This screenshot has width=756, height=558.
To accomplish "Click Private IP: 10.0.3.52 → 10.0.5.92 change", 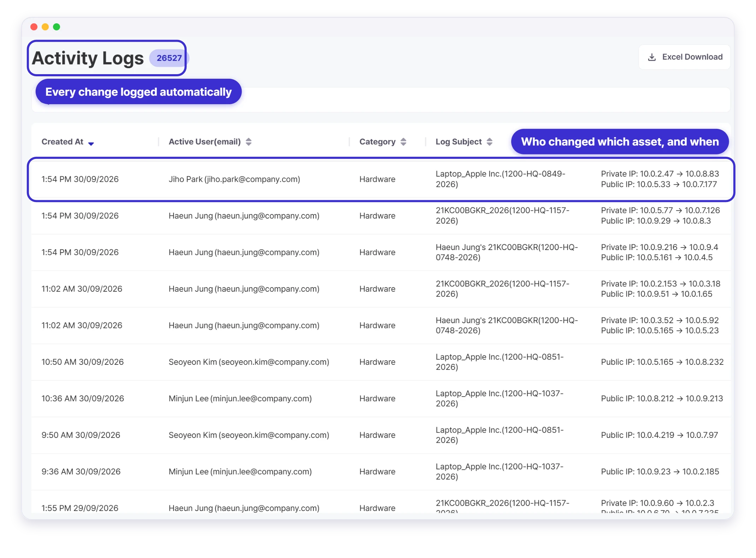I will coord(660,320).
